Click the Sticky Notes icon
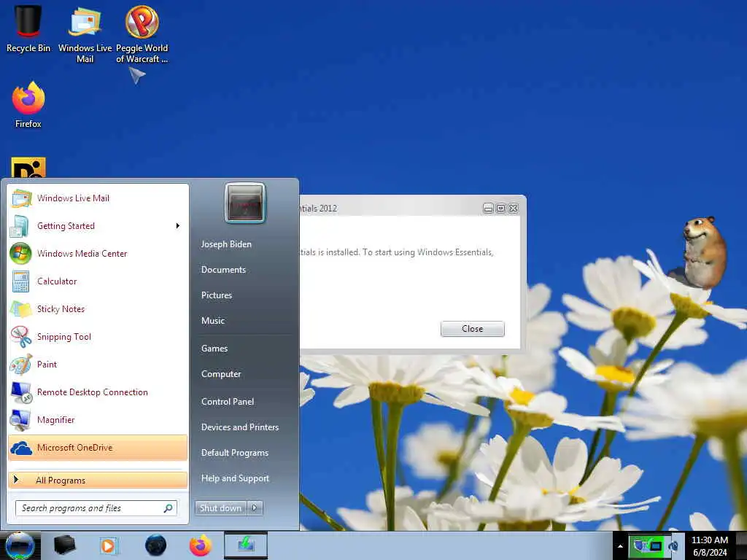This screenshot has width=747, height=560. [x=21, y=308]
